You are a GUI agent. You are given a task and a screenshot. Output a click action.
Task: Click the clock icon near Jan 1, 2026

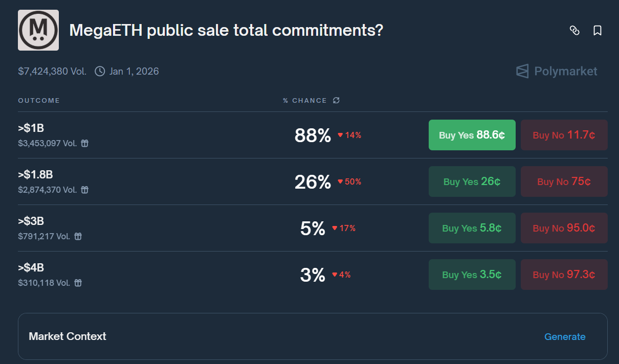coord(100,71)
